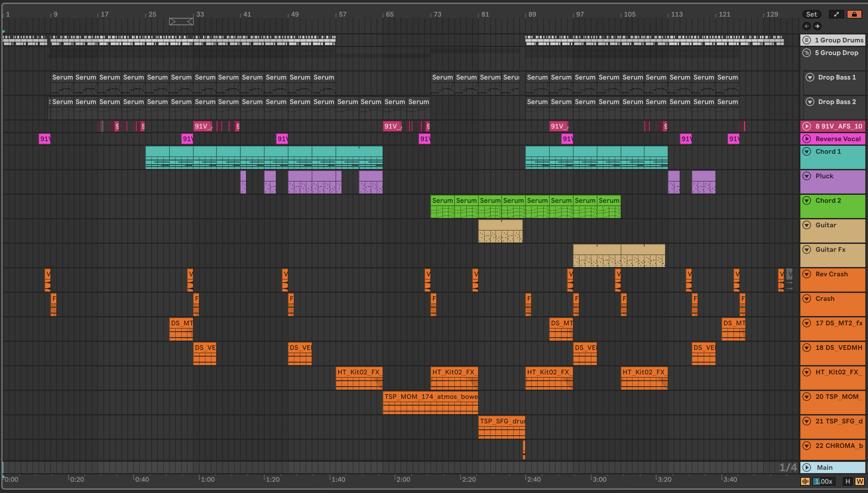
Task: Jump to the next locator arrow
Action: [817, 26]
